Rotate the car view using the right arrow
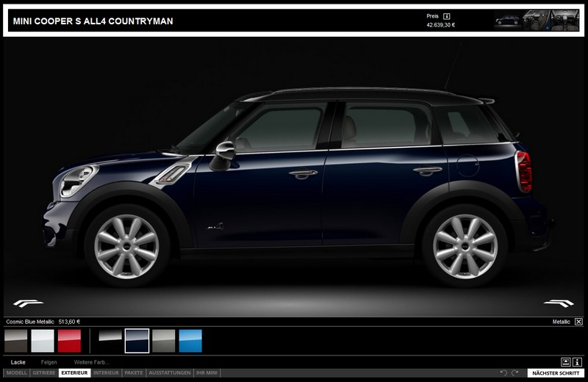The width and height of the screenshot is (588, 382). 559,302
